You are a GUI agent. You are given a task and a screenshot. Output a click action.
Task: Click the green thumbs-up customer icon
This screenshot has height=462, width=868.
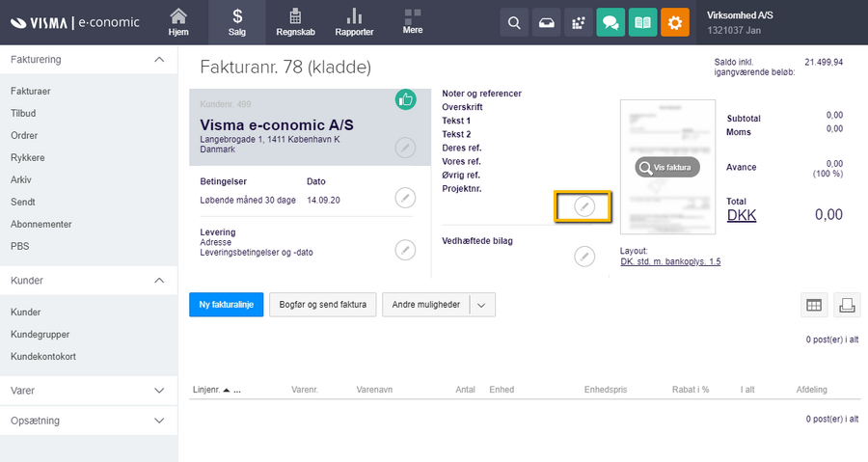(x=406, y=99)
